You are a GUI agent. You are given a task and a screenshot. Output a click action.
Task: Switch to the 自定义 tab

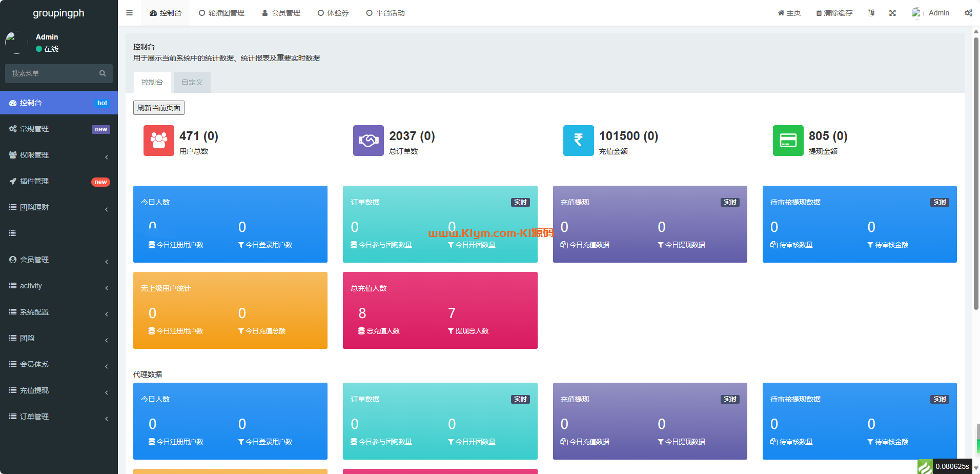[x=192, y=82]
